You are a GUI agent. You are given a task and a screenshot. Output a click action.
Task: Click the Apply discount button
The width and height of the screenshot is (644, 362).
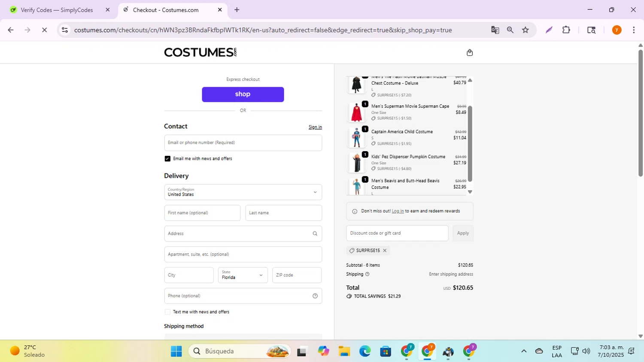pos(463,233)
